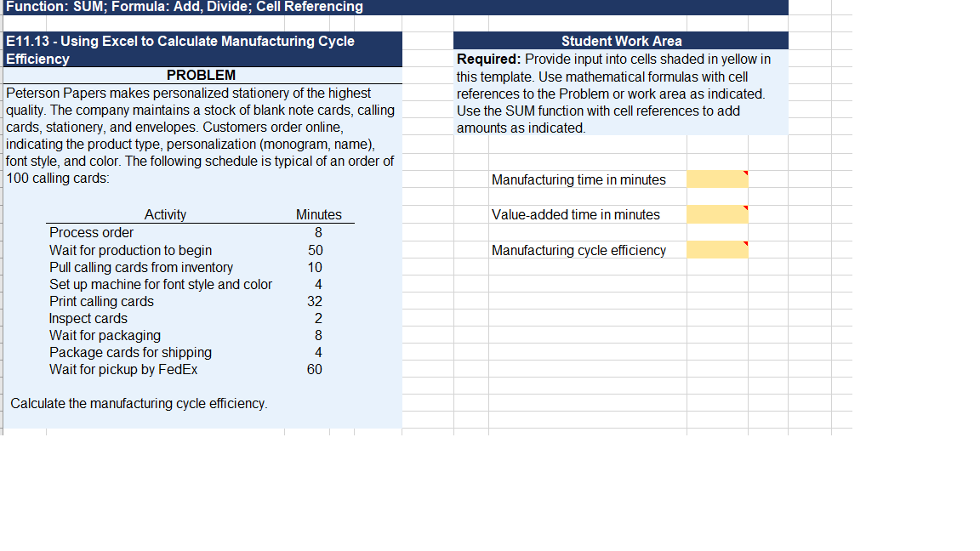The width and height of the screenshot is (980, 551).
Task: Select the Inspect cards activity cell
Action: (87, 318)
